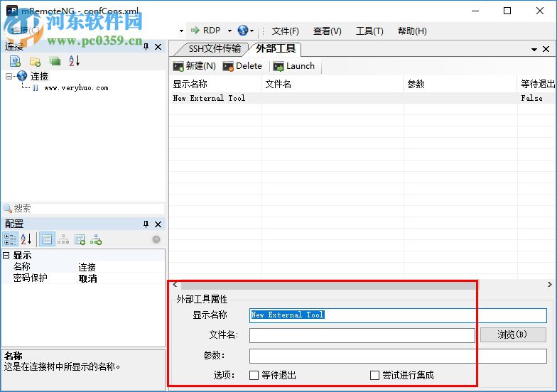Click the 显示名称 column header
557x392 pixels.
point(215,84)
